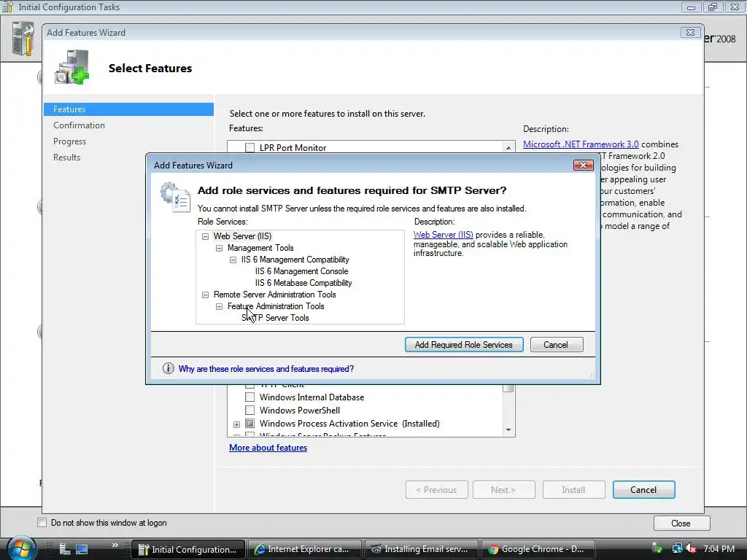The width and height of the screenshot is (747, 560).
Task: Restore down the Initial Configuration Tasks window
Action: click(x=713, y=7)
